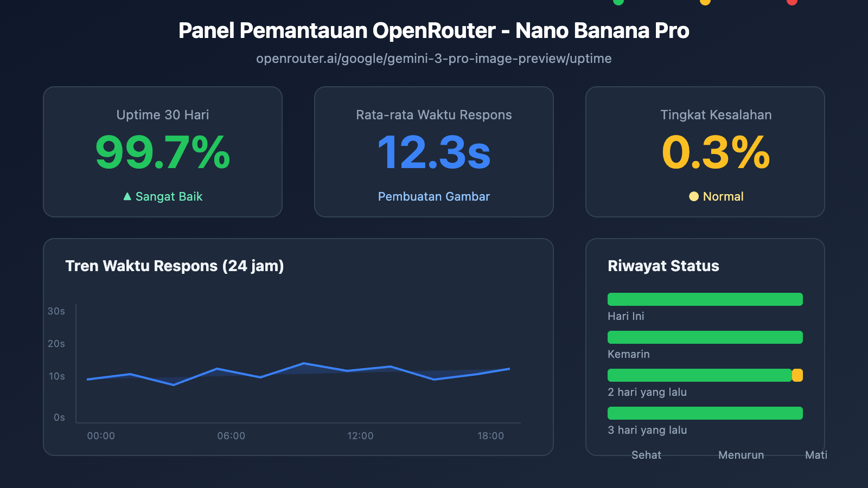Select the green status bar for Kemarin
868x488 pixels.
[705, 337]
